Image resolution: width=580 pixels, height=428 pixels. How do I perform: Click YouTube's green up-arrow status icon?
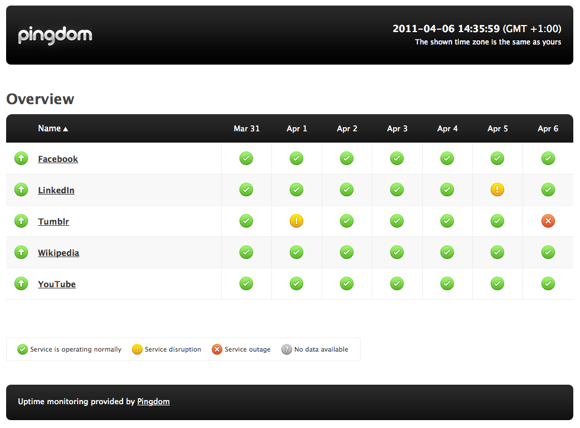click(x=21, y=284)
